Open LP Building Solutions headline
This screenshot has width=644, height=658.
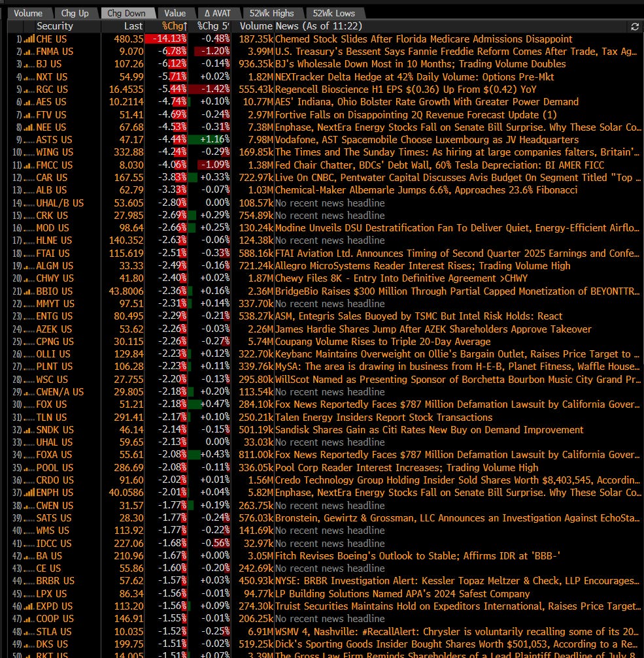(x=402, y=594)
